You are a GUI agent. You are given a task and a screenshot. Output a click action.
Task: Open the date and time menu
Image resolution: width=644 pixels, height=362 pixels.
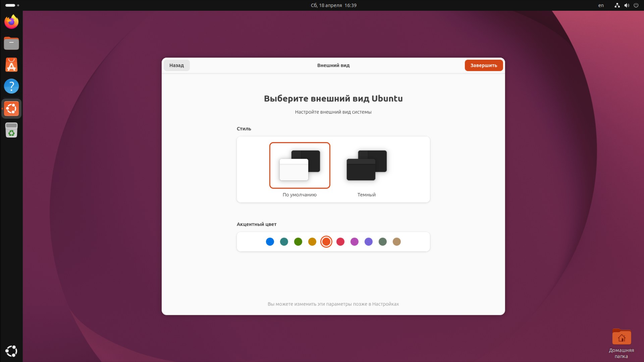(x=333, y=5)
